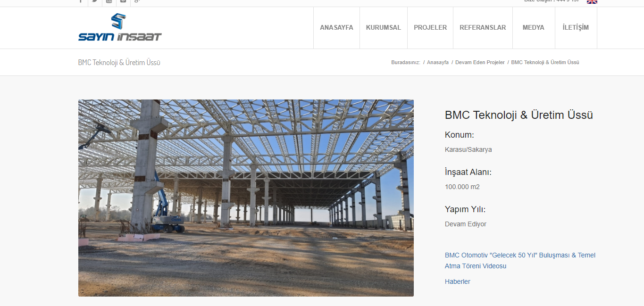Click the Sayın İnşaat logo

120,27
